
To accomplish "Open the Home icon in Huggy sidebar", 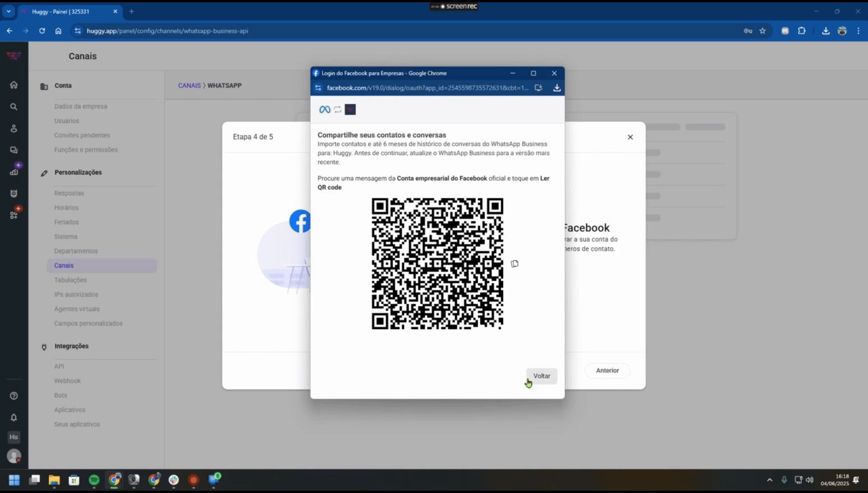I will 13,85.
